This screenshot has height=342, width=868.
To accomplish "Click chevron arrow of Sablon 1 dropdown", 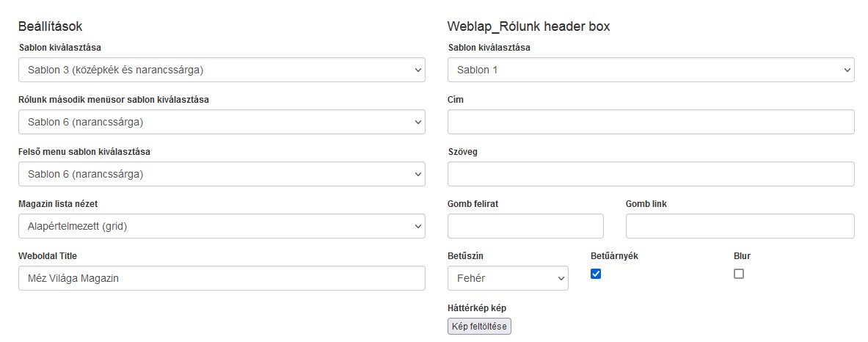I will pos(847,70).
